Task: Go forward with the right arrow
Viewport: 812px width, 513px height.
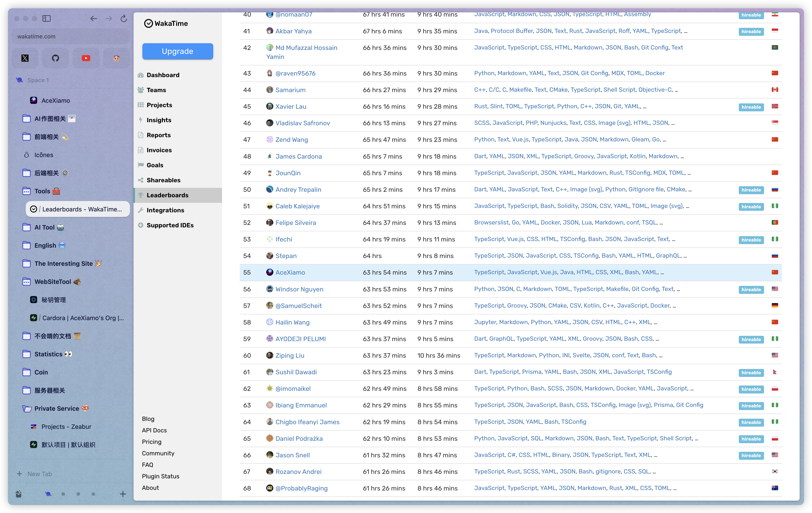Action: [x=109, y=19]
